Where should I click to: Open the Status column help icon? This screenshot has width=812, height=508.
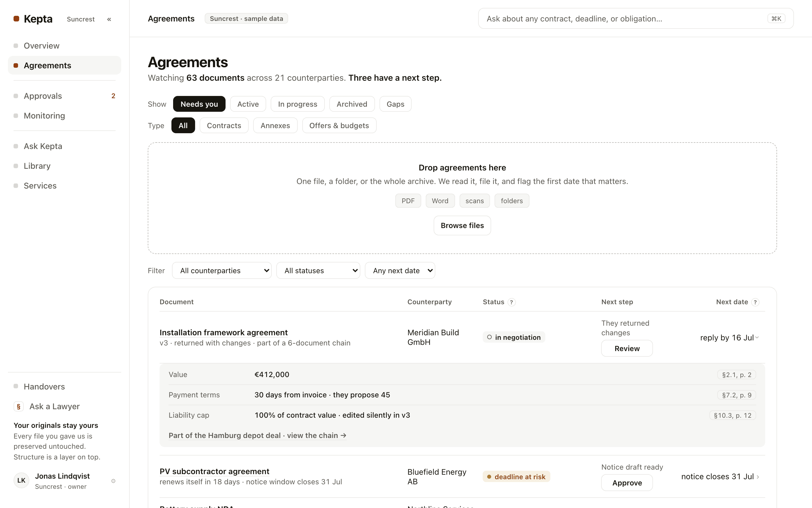(x=511, y=302)
